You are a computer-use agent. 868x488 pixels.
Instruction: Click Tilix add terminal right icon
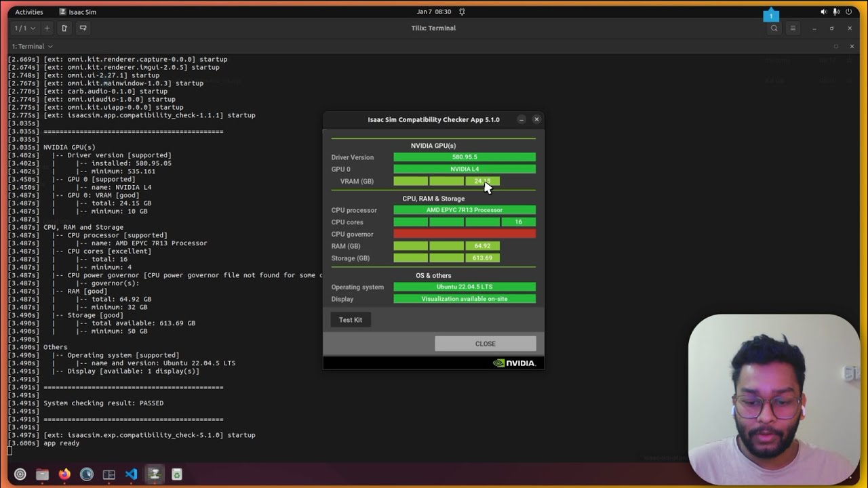[64, 28]
